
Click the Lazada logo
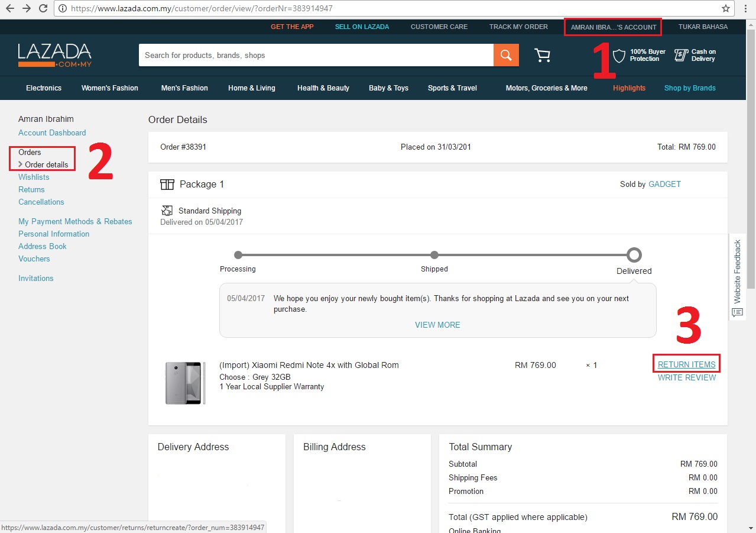pyautogui.click(x=54, y=55)
